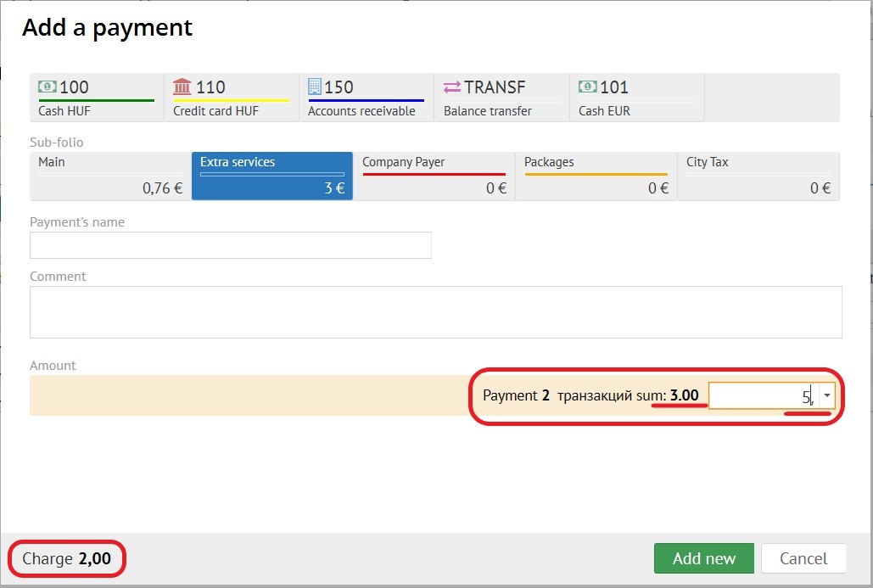Click the Add a payment heading
Viewport: 873px width, 588px height.
click(107, 28)
